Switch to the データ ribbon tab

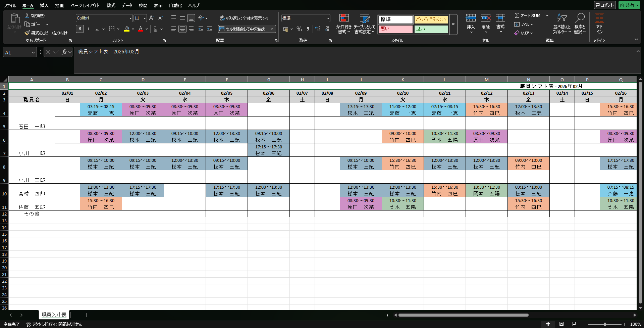click(x=127, y=5)
